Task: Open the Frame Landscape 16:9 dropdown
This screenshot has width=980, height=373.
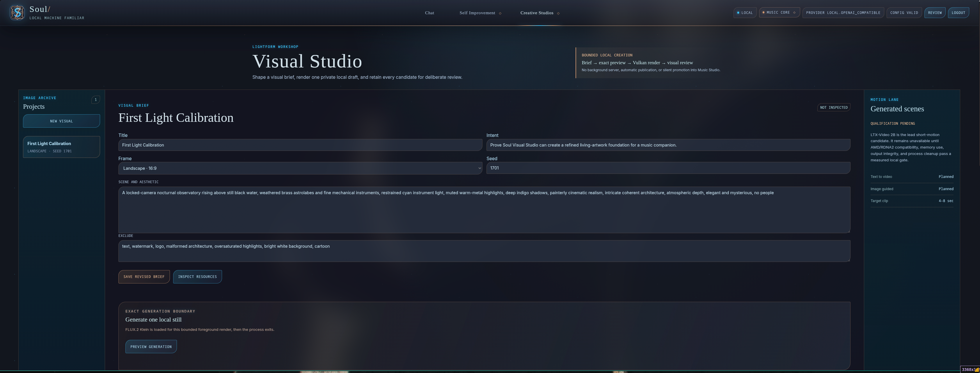Action: point(300,168)
